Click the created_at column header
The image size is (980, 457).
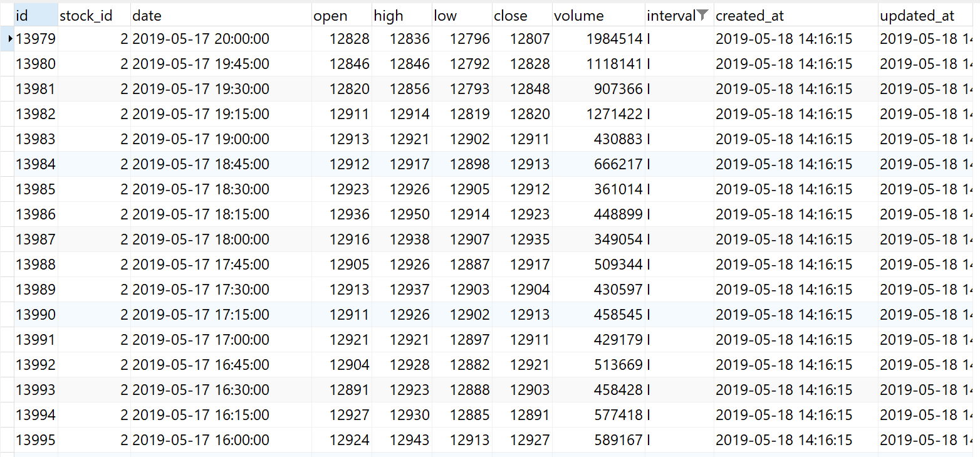point(796,16)
